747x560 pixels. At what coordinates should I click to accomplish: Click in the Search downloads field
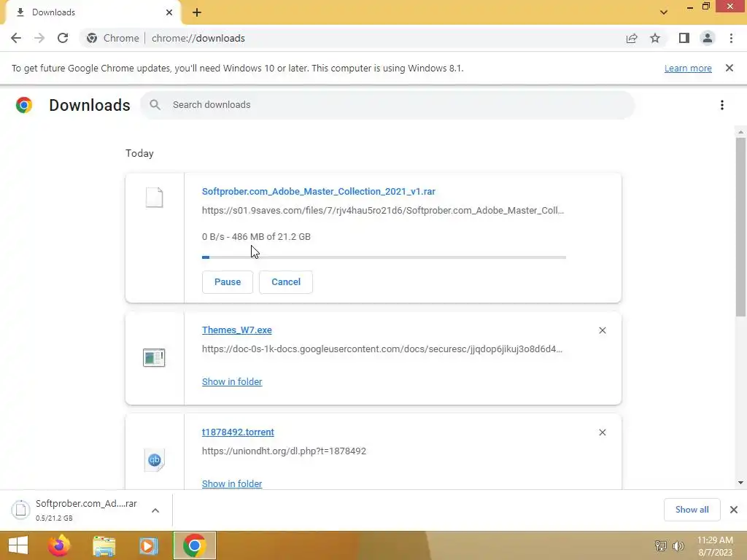(387, 105)
